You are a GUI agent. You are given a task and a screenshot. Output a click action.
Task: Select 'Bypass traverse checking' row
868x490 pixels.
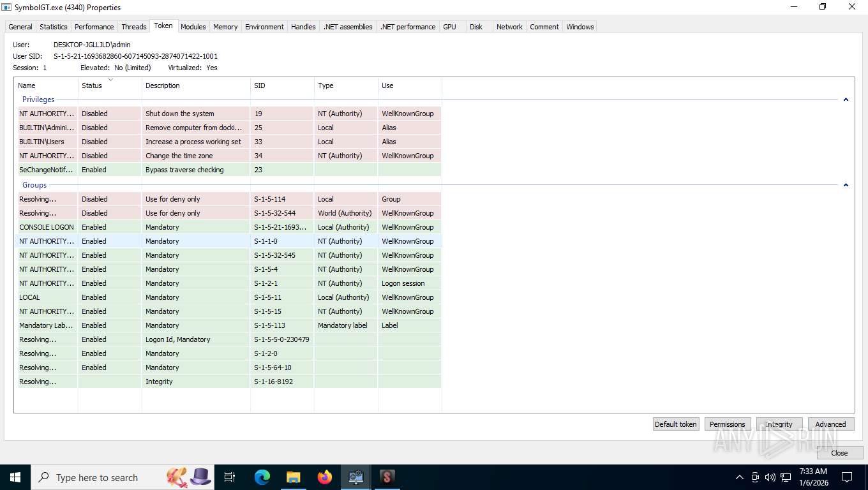[x=228, y=170]
